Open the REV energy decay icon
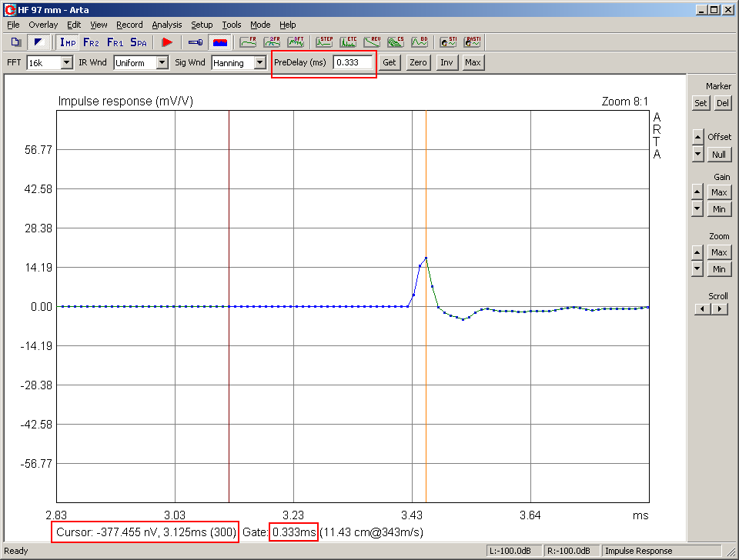739x560 pixels. coord(373,42)
